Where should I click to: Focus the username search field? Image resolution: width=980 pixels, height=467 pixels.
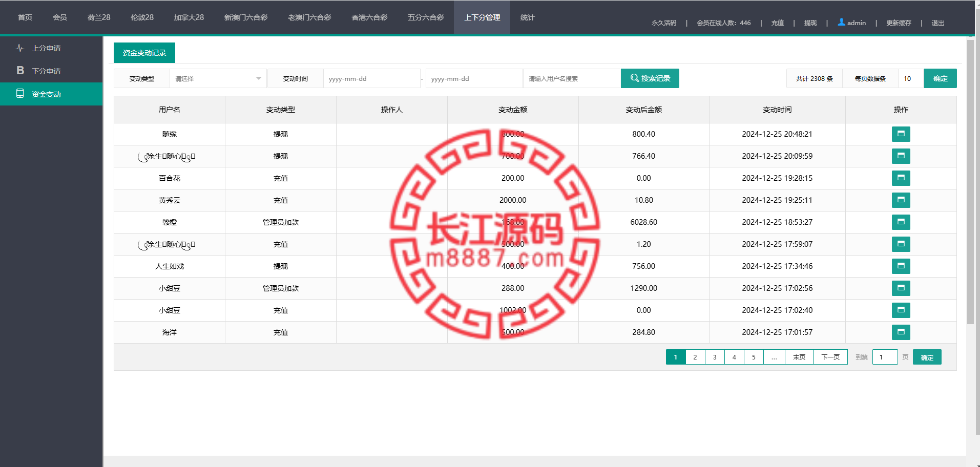(572, 78)
